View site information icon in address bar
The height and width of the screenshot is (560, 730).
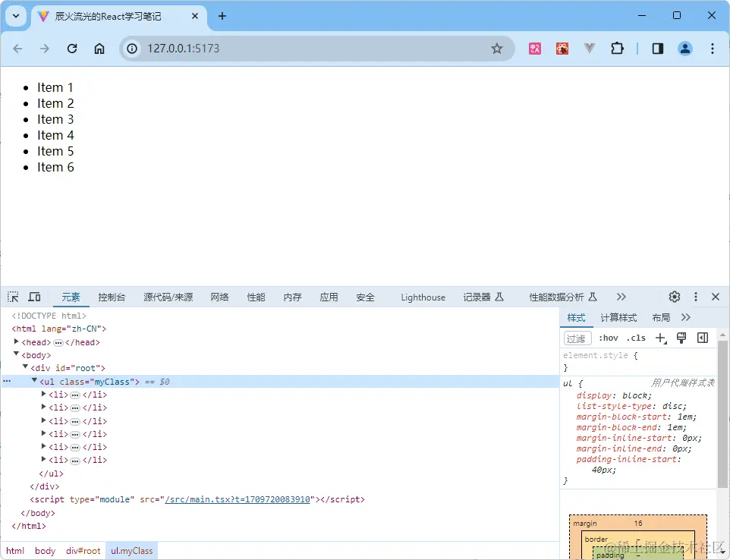pyautogui.click(x=132, y=49)
